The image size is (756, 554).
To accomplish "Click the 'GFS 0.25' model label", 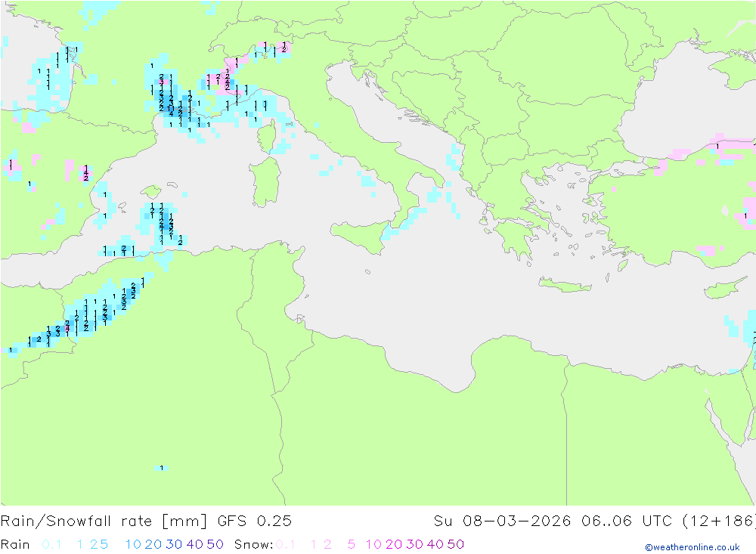I will [x=255, y=521].
